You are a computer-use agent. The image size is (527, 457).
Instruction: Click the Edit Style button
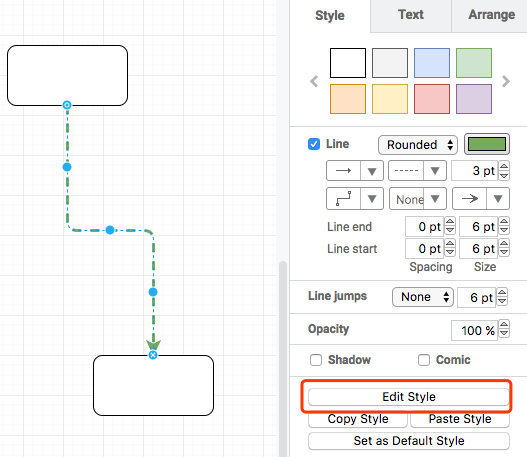(x=409, y=397)
